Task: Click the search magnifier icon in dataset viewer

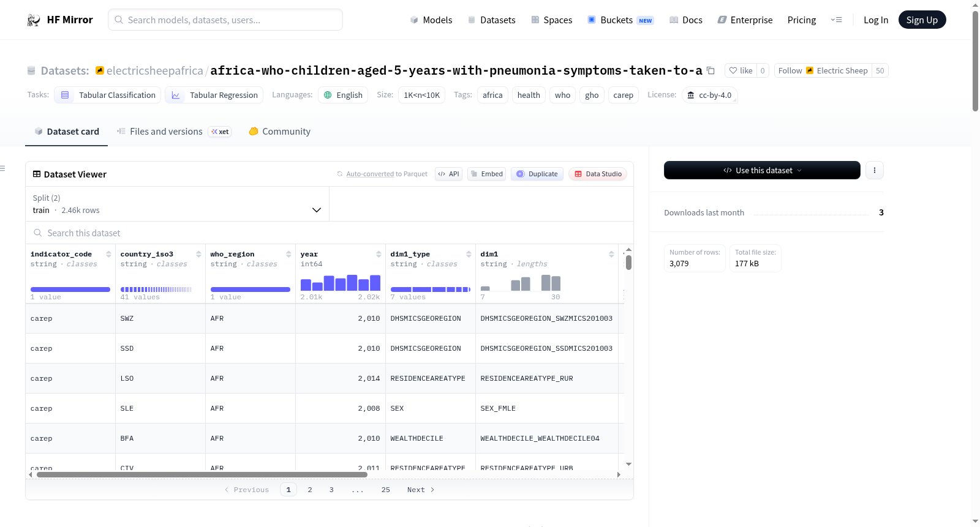Action: click(x=38, y=233)
